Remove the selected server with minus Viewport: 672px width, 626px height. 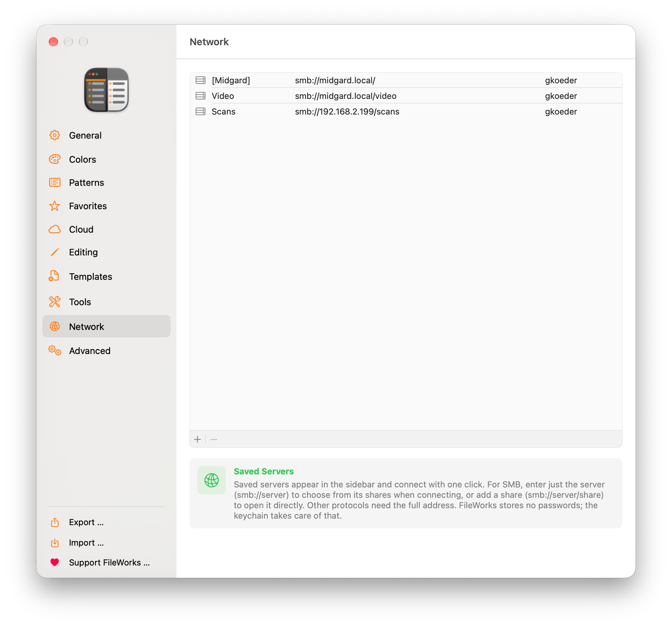click(x=214, y=439)
